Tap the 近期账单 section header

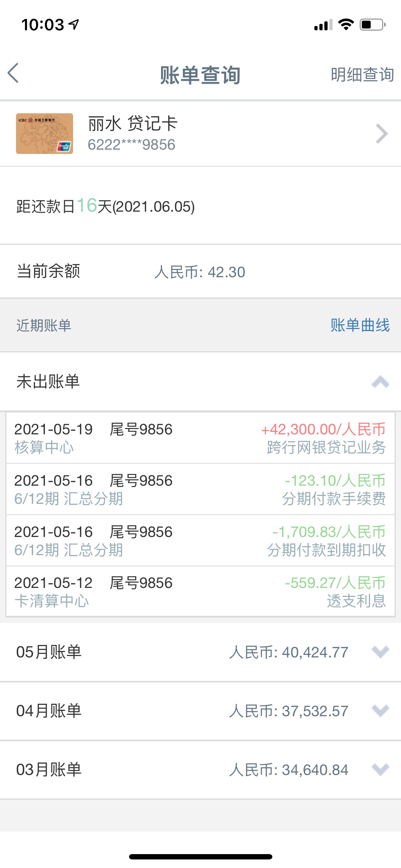pos(44,325)
